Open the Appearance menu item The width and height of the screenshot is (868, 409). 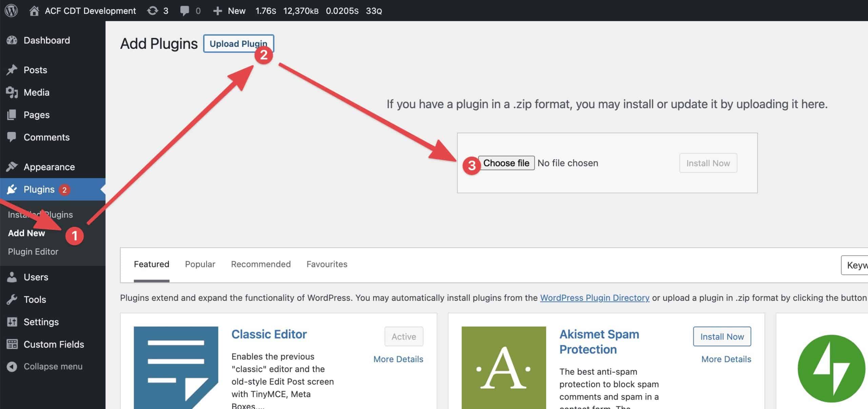pyautogui.click(x=49, y=167)
